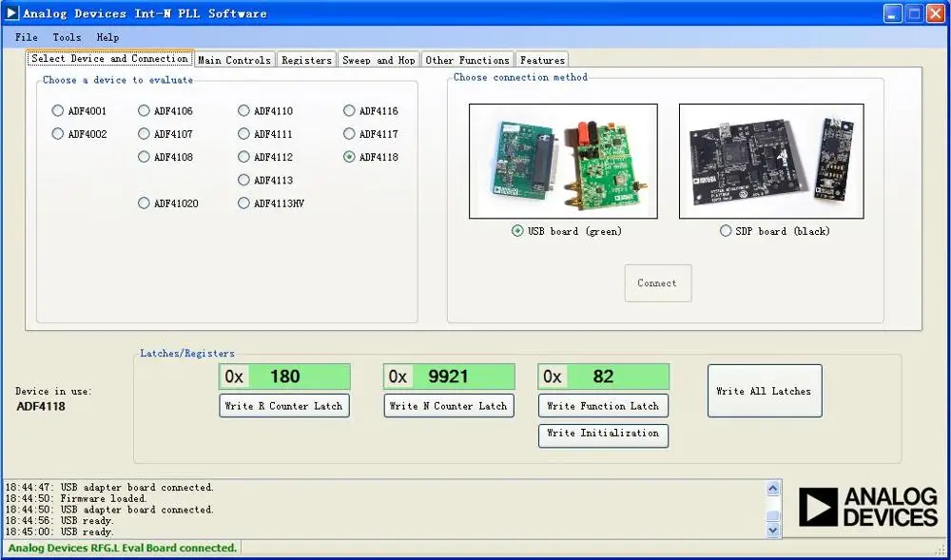Click status text 'Analog Devices RFG.L Eval Board connected.'
This screenshot has width=951, height=560.
coord(123,548)
